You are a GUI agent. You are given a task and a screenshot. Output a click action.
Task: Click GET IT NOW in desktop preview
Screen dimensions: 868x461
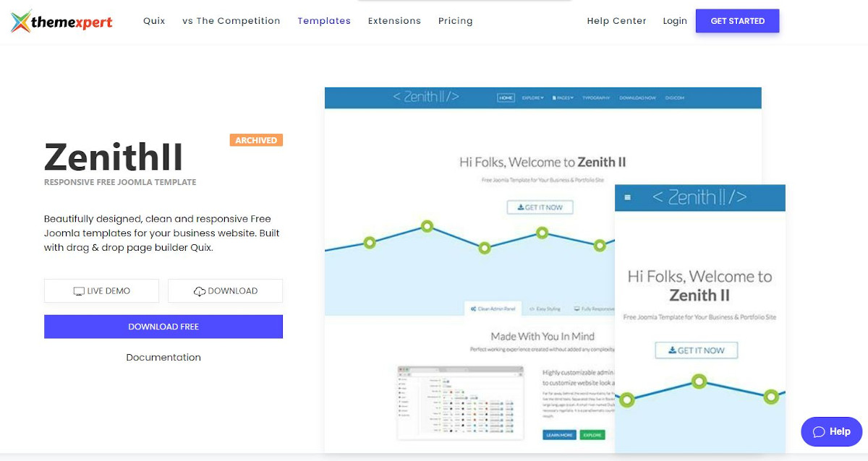coord(540,207)
